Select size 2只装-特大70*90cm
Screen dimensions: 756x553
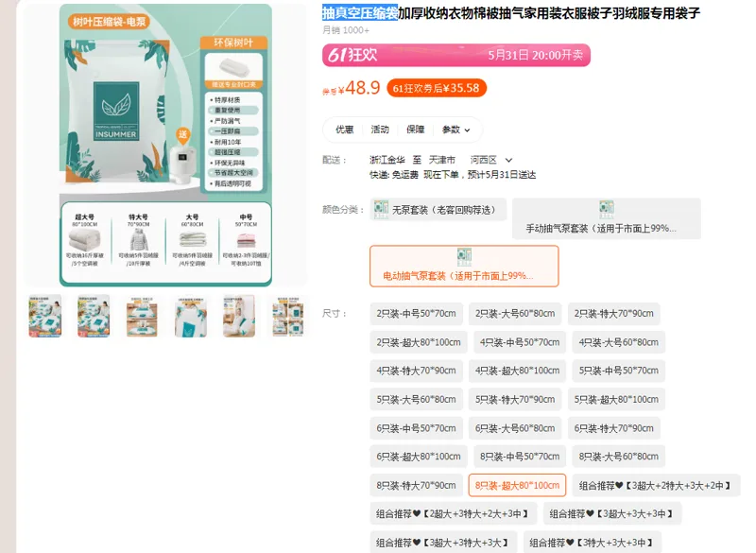pos(613,314)
